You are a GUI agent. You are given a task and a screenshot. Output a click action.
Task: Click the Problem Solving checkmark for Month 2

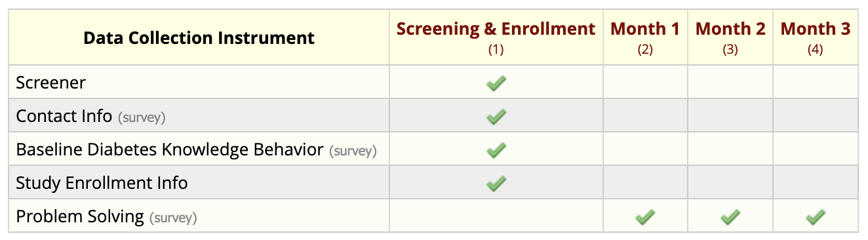(730, 216)
